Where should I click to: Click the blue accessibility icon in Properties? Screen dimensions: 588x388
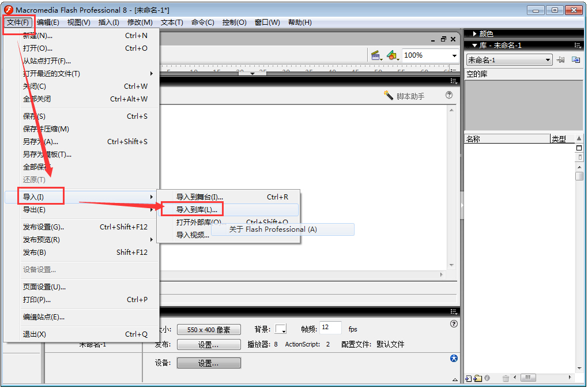tap(454, 359)
